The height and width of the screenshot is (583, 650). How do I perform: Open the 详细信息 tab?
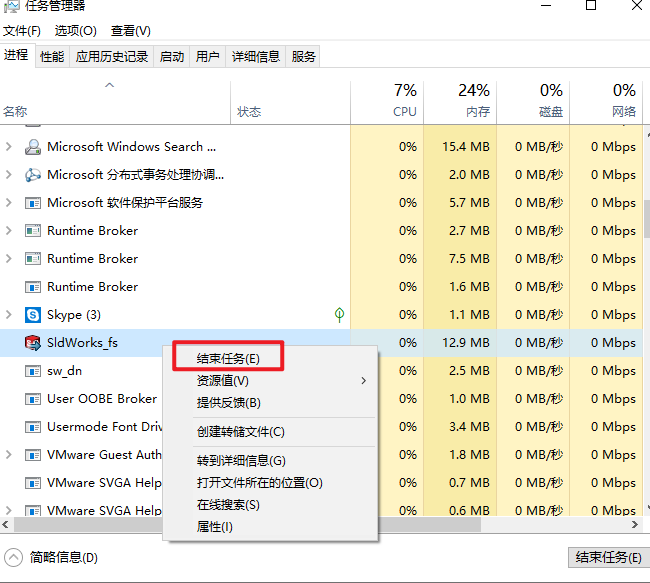[256, 57]
